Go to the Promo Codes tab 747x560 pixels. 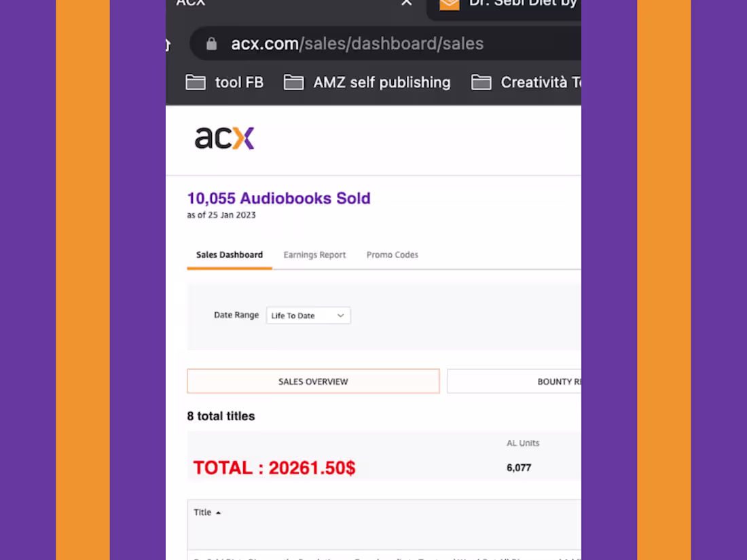[393, 255]
